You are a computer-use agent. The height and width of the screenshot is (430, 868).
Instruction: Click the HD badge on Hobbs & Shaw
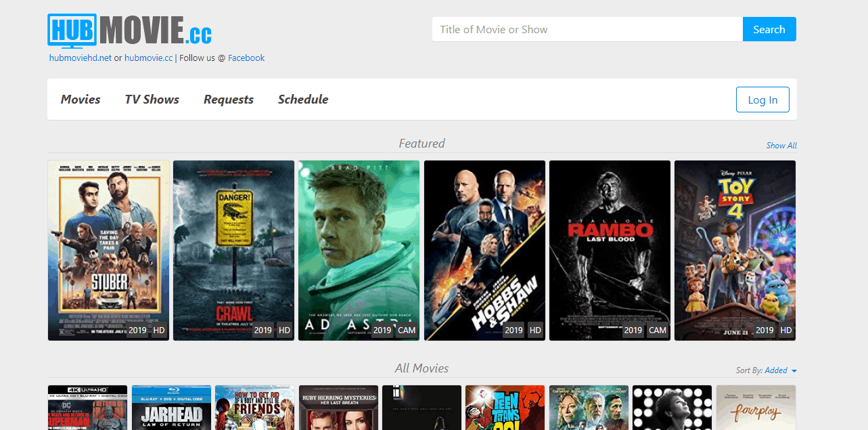[535, 330]
